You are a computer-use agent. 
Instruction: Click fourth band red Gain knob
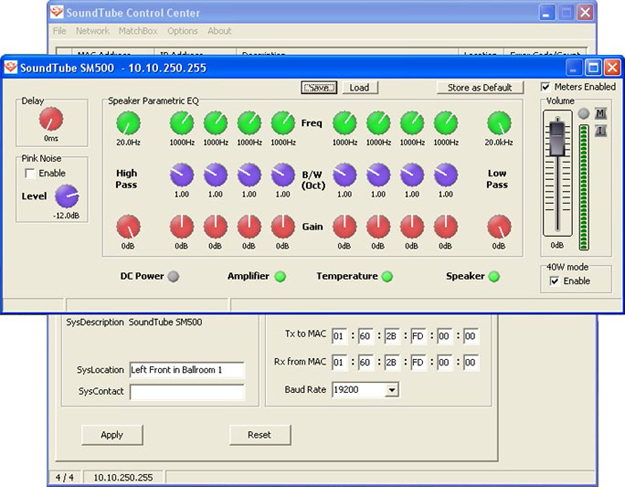click(283, 227)
